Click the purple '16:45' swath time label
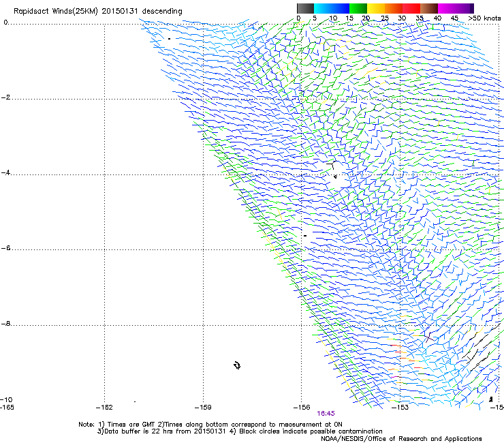 pyautogui.click(x=326, y=414)
